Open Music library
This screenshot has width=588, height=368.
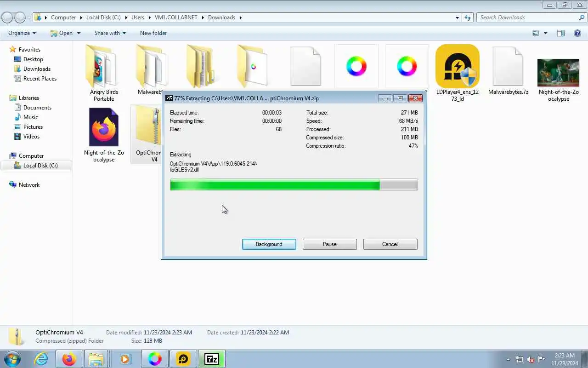[x=31, y=117]
